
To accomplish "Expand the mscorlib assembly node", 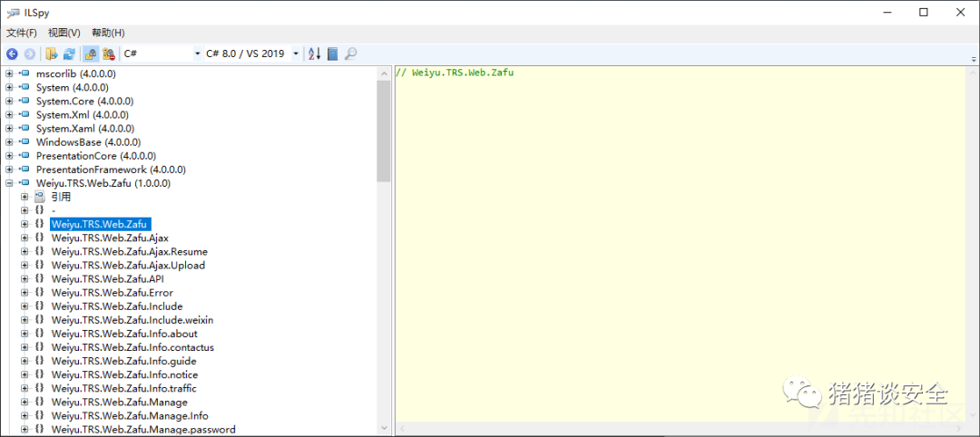I will (9, 73).
